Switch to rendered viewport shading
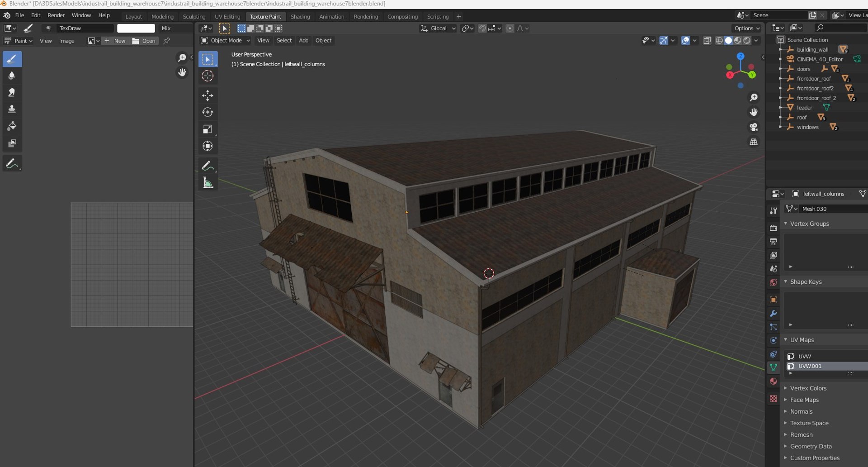The height and width of the screenshot is (467, 868). click(x=747, y=40)
